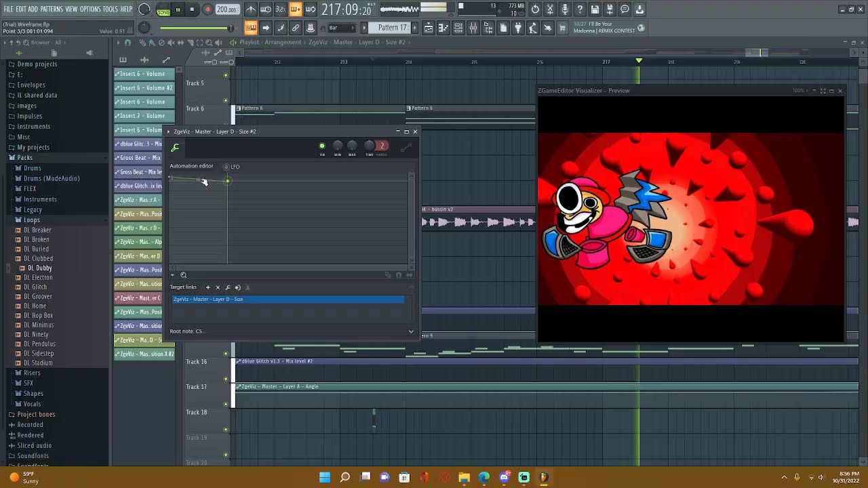Adjust the master volume knob
Viewport: 868px width, 488px height.
click(x=144, y=9)
